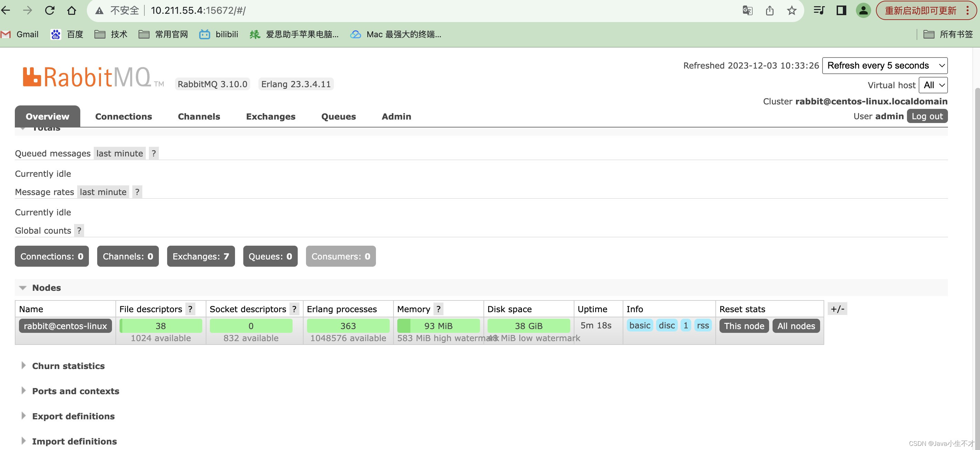
Task: Reset stats for This node
Action: (x=744, y=326)
